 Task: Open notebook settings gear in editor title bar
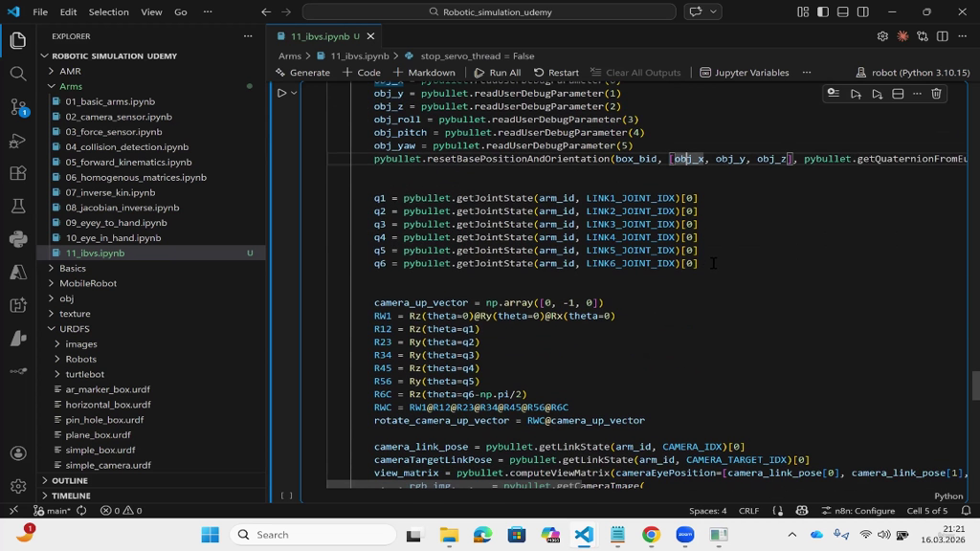click(882, 36)
